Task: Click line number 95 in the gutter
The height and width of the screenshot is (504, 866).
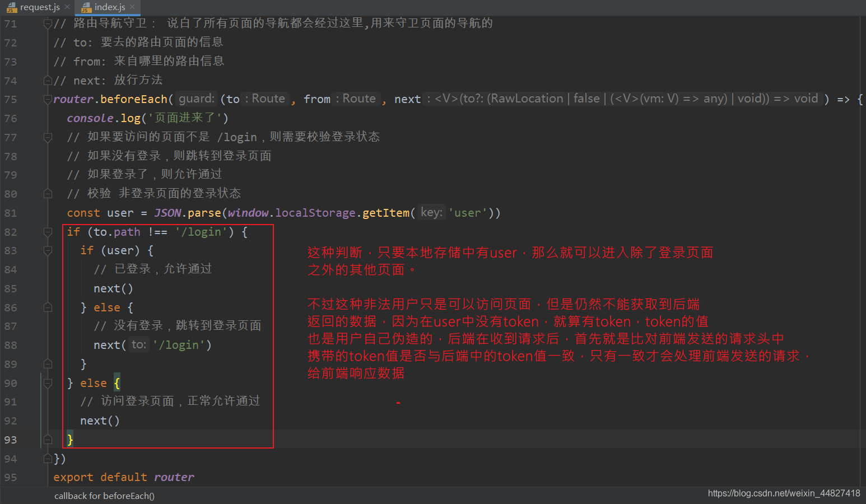Action: click(11, 477)
